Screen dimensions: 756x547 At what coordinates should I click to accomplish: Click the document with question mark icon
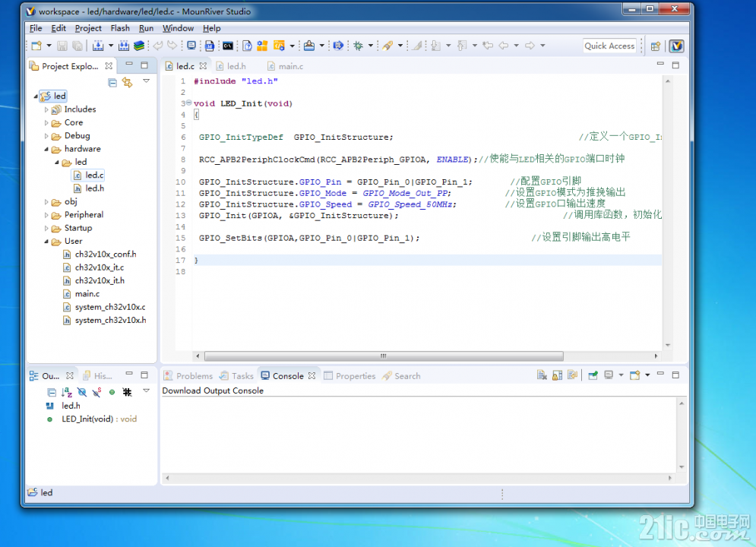(247, 46)
